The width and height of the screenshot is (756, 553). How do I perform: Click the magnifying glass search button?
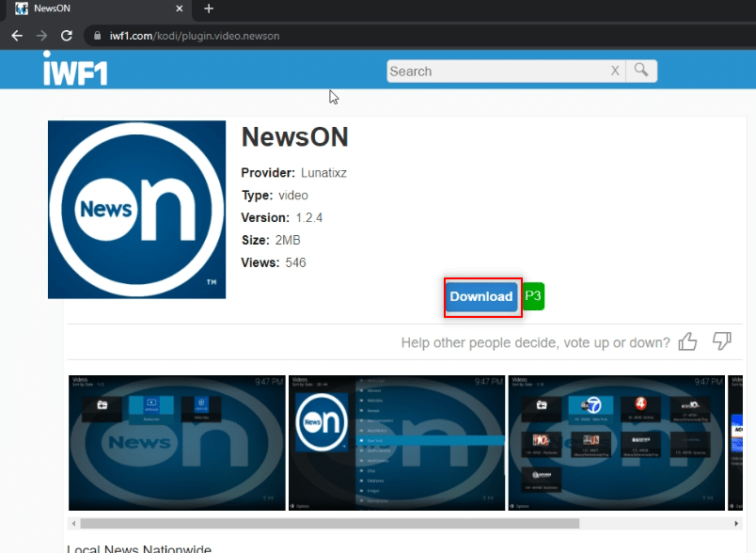641,71
